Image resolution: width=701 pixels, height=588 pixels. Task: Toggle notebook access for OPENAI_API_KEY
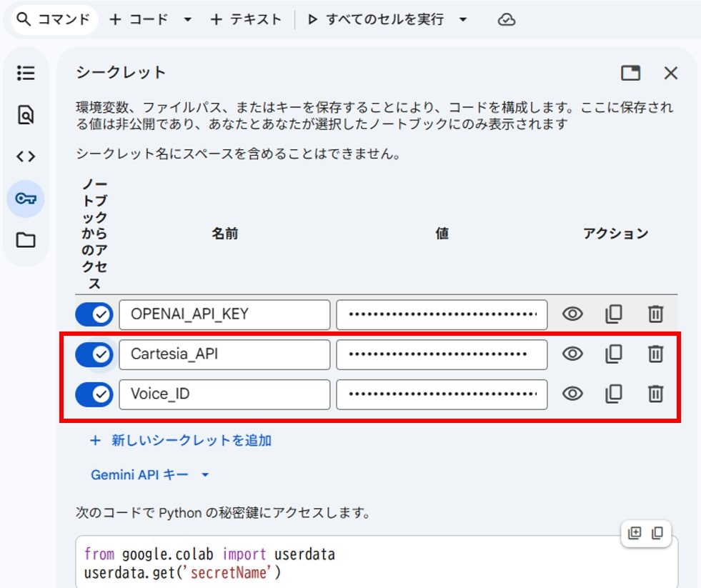(94, 314)
